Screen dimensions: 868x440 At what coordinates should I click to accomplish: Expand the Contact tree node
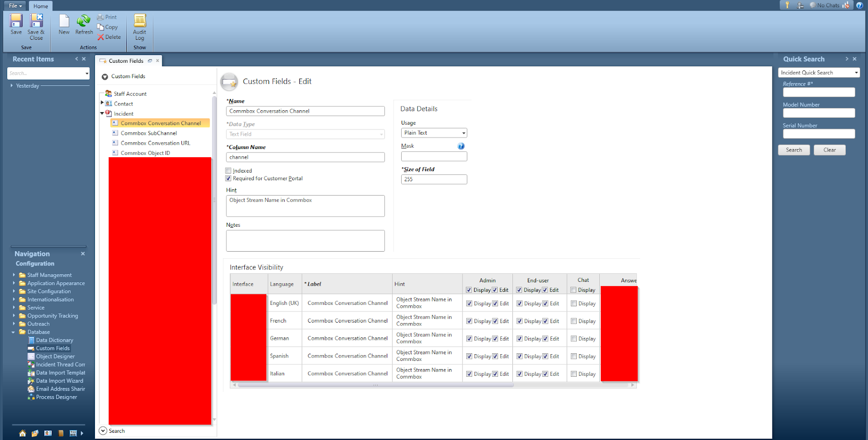102,103
